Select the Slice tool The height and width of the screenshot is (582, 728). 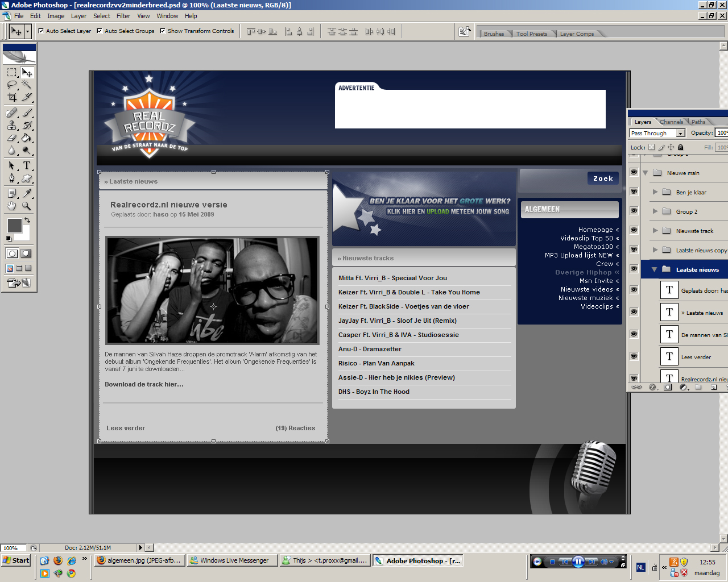[x=27, y=97]
